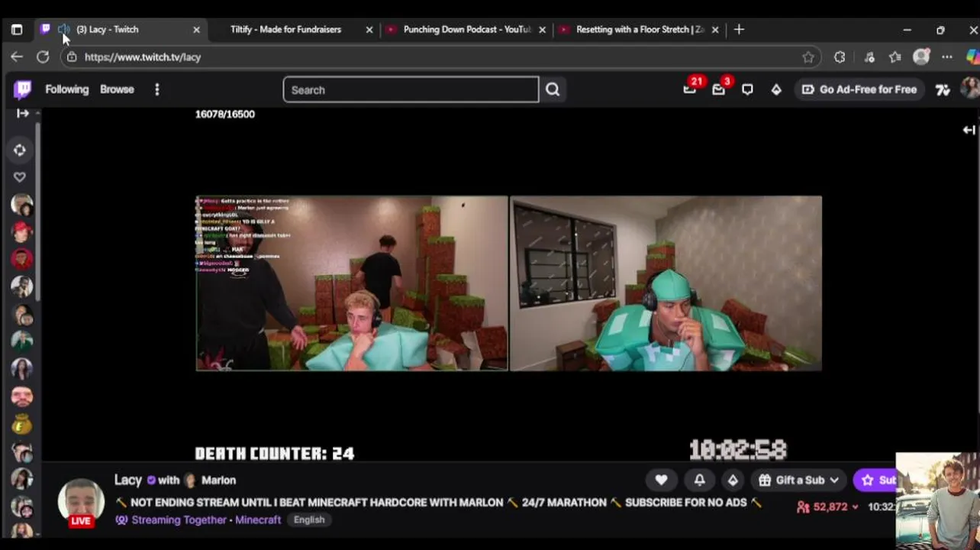This screenshot has width=980, height=550.
Task: Toggle the notification bell for Lacy
Action: point(699,480)
